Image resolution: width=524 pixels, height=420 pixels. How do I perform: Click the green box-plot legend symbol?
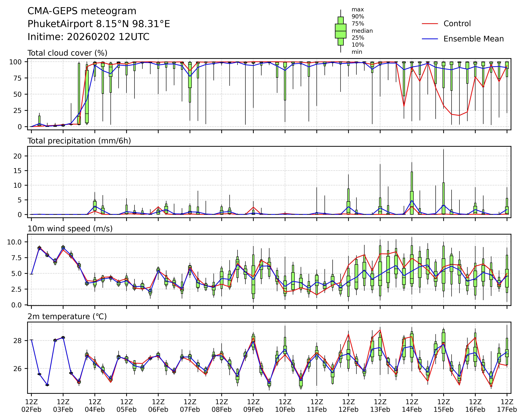[341, 31]
